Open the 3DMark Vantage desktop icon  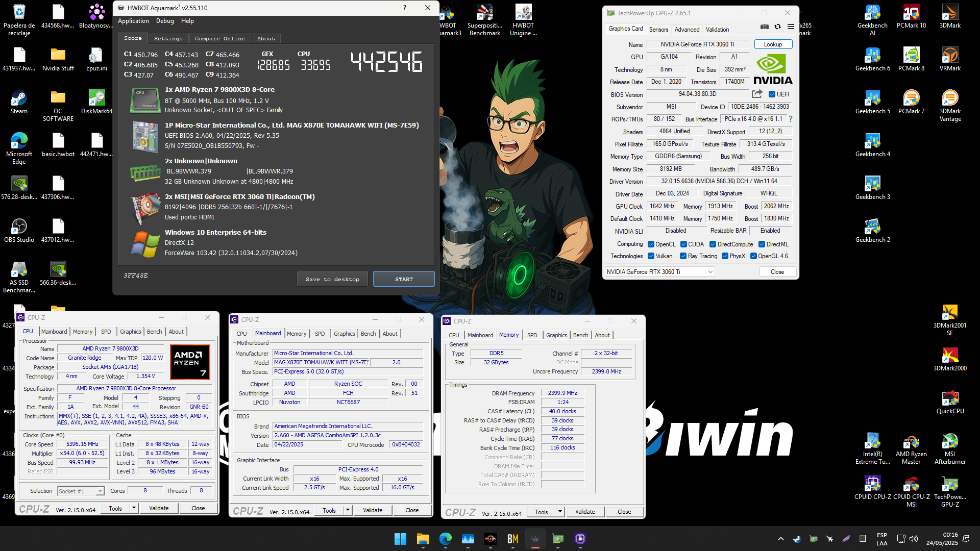tap(950, 106)
